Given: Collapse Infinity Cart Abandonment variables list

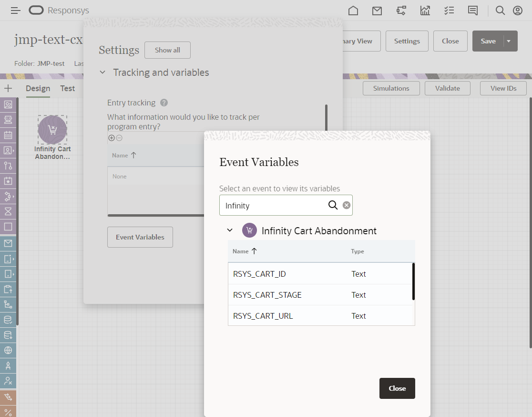Looking at the screenshot, I should [x=230, y=230].
